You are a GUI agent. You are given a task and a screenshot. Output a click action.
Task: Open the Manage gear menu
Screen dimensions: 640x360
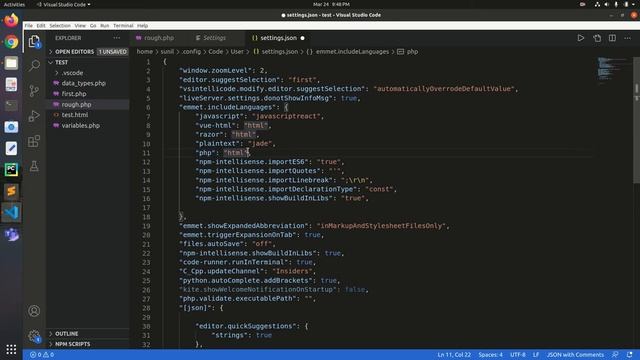coord(34,336)
